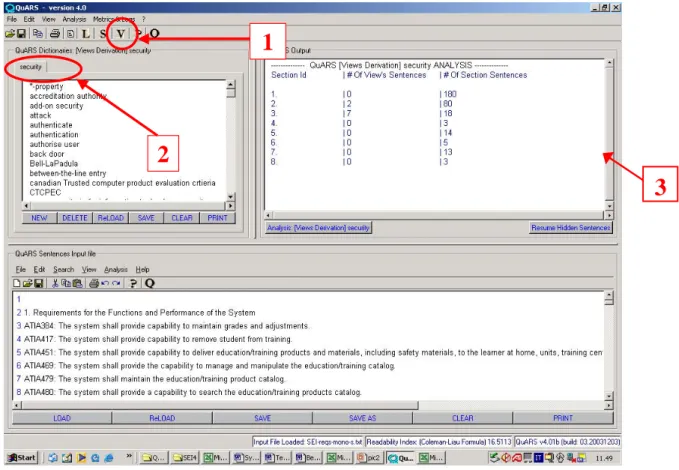The image size is (679, 470).
Task: Click the Q icon in Sentences Input toolbar
Action: (x=150, y=283)
